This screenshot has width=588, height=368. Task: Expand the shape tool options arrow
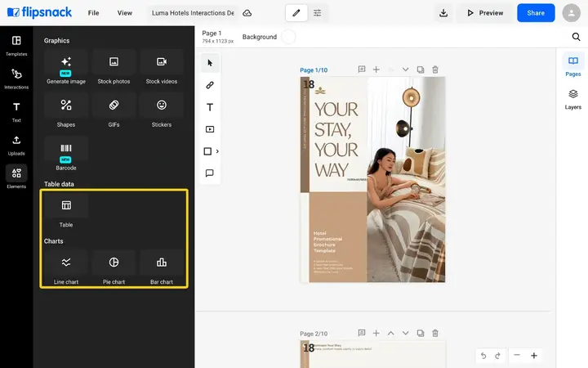217,151
